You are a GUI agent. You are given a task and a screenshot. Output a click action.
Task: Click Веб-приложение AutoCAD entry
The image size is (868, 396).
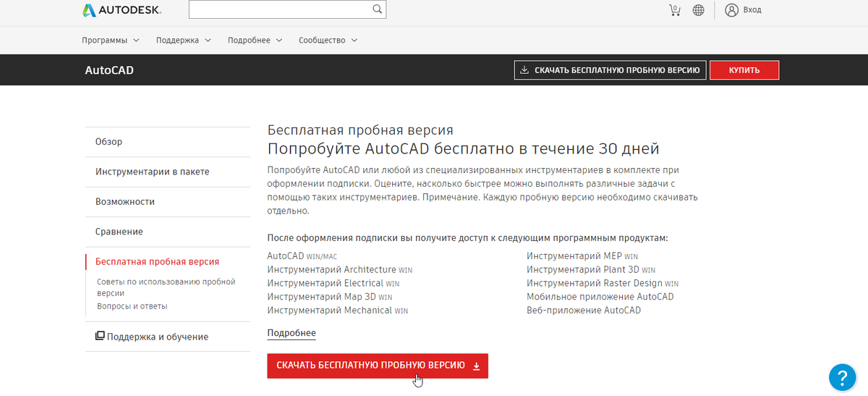coord(584,310)
